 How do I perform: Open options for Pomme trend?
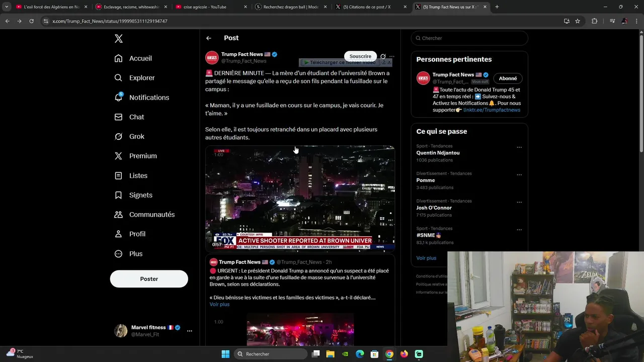point(519,175)
